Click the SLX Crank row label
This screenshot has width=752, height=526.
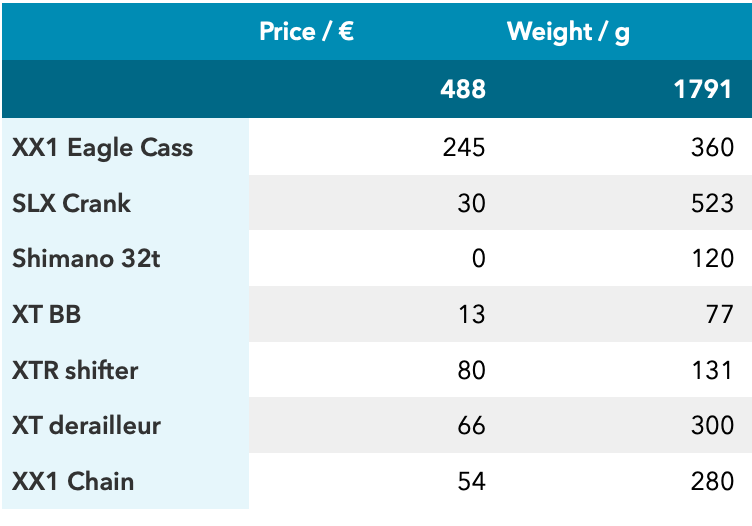(x=71, y=204)
